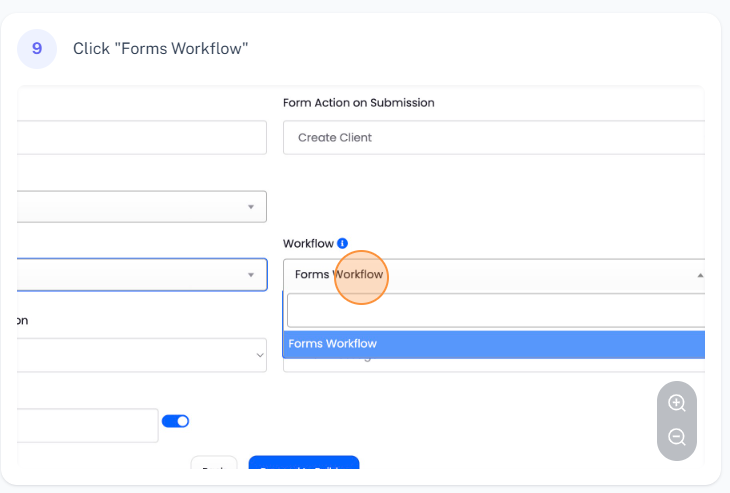The width and height of the screenshot is (730, 493).
Task: Click the step 9 number badge
Action: coord(37,48)
